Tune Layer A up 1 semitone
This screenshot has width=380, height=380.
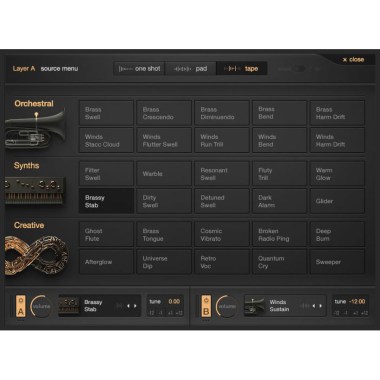tap(170, 313)
